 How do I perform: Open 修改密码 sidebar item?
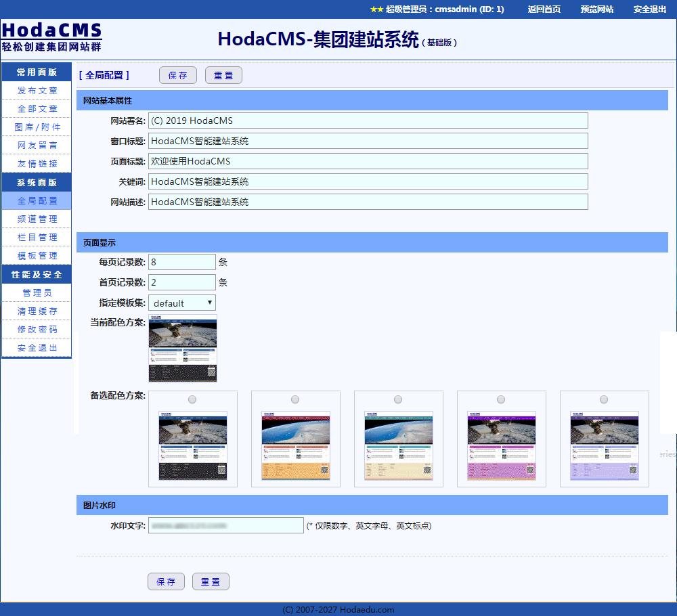[37, 330]
